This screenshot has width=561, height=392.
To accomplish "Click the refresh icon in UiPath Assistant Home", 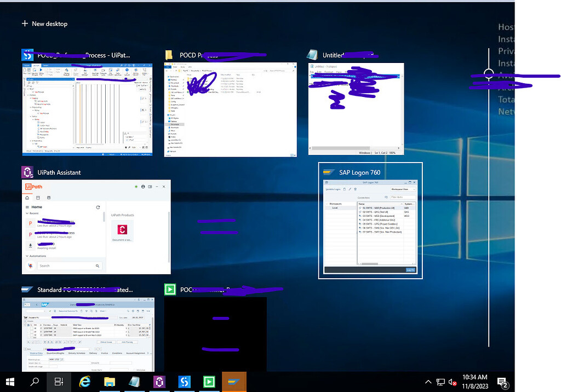I will tap(98, 207).
